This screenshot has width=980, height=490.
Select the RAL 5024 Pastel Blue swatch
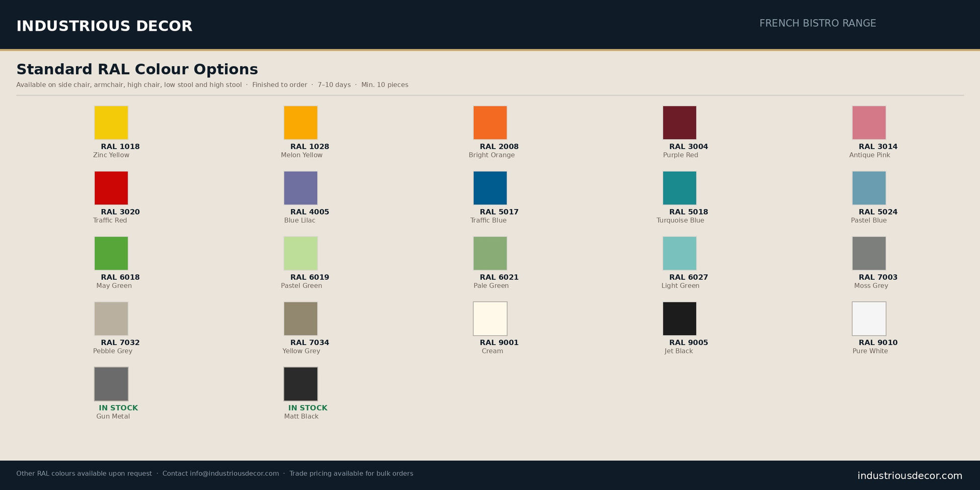click(869, 188)
